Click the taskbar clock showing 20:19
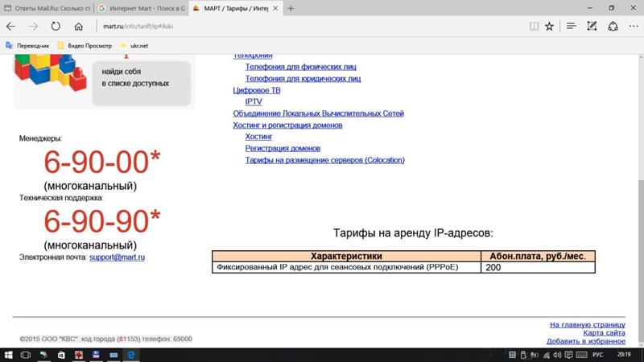 point(624,355)
